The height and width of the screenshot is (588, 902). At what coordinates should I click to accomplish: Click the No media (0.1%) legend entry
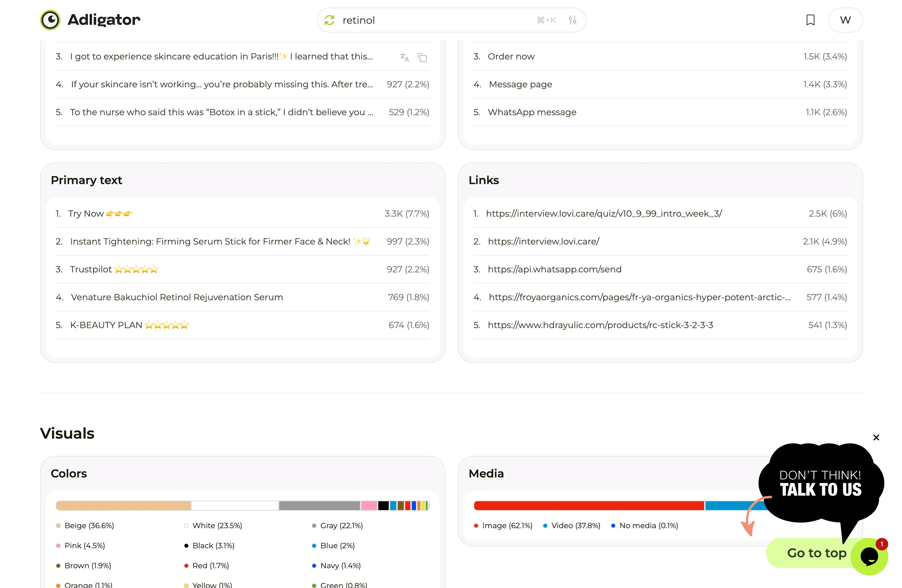point(644,525)
